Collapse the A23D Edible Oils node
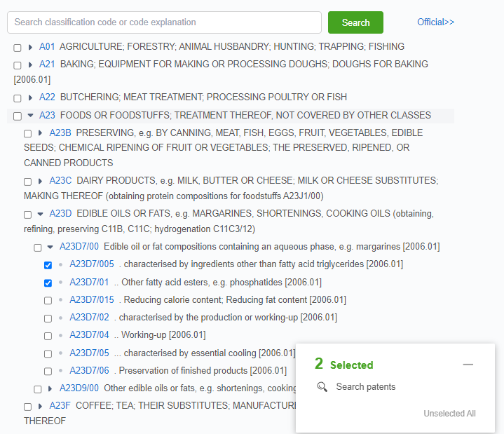 pos(40,214)
